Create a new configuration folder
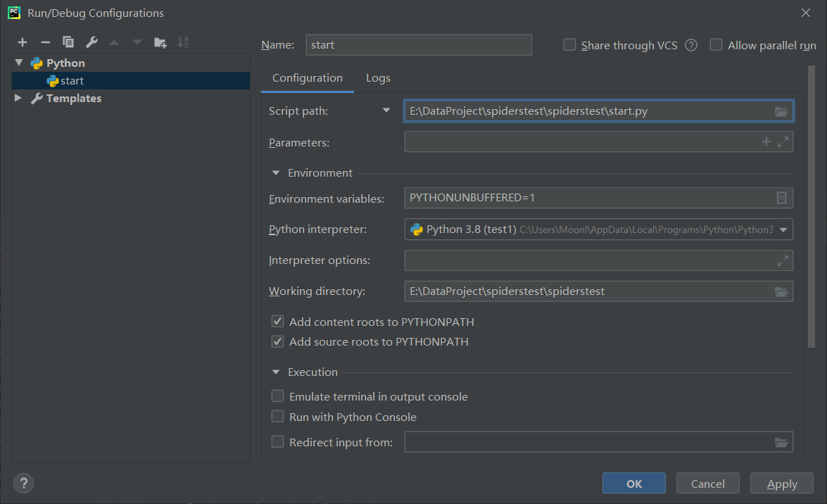827x504 pixels. pos(160,43)
